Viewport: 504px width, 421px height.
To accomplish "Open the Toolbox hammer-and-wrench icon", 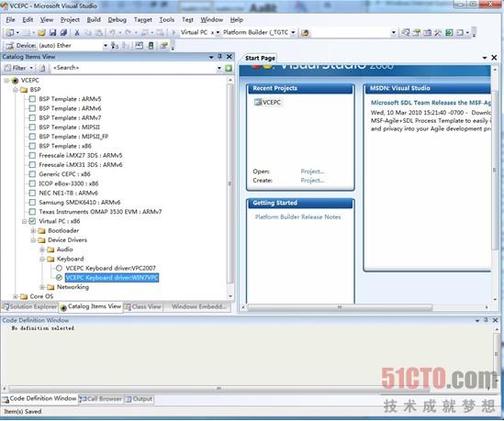I will tap(438, 32).
